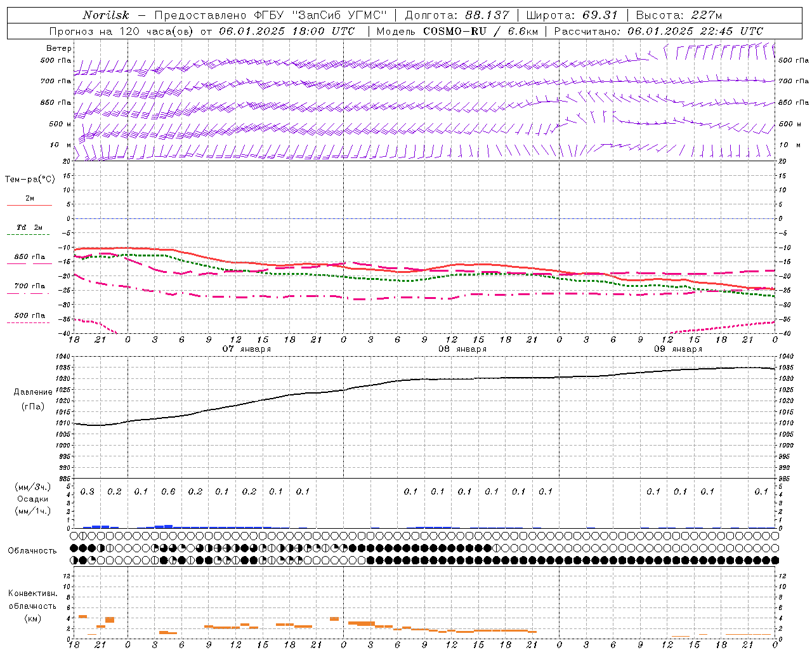
Task: Click the Ветер wind panel label
Action: tap(59, 48)
